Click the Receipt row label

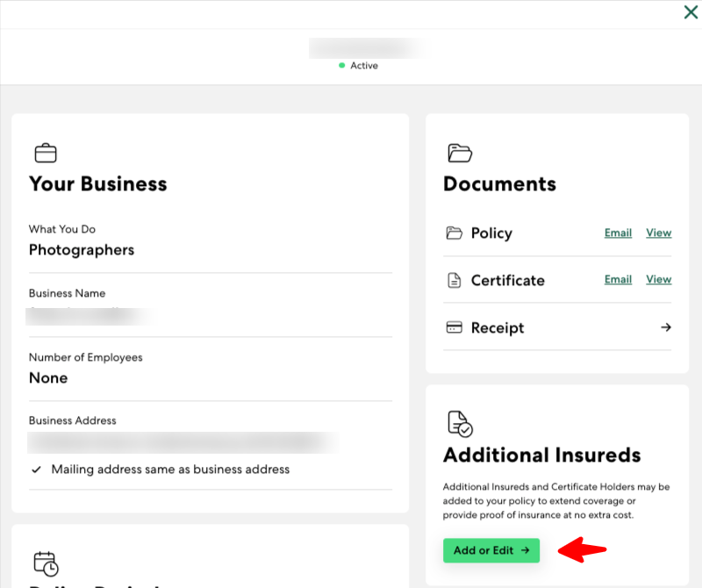[x=497, y=328]
